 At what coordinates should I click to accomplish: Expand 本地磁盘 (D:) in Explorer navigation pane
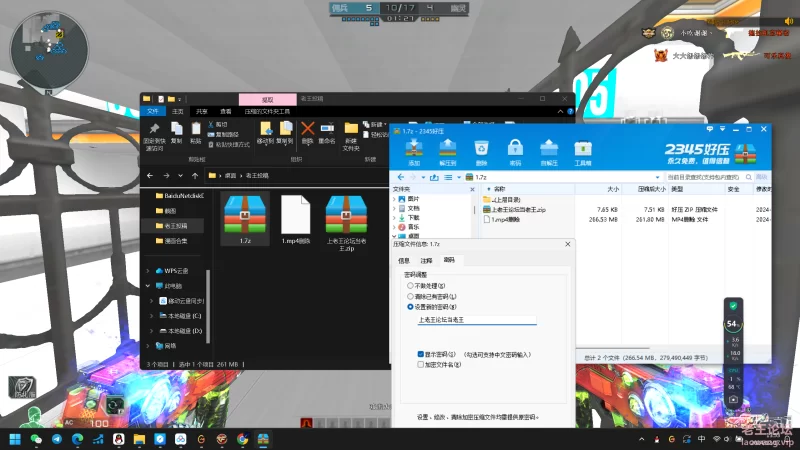[x=152, y=331]
